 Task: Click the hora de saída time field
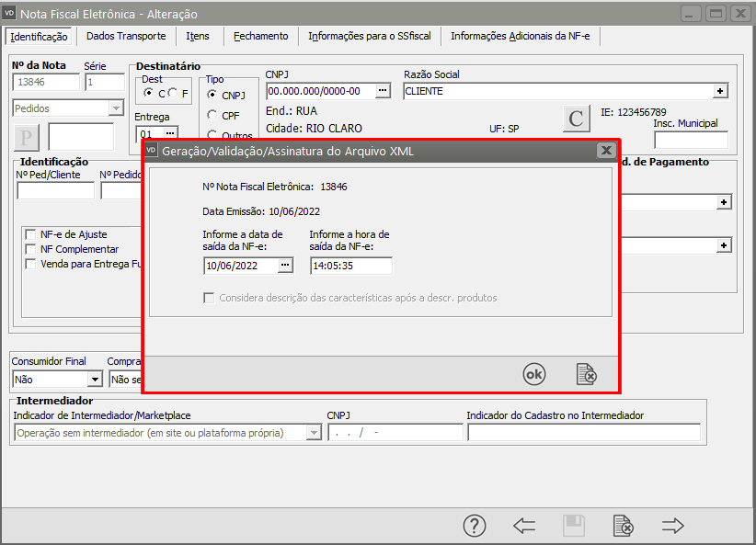click(x=350, y=266)
